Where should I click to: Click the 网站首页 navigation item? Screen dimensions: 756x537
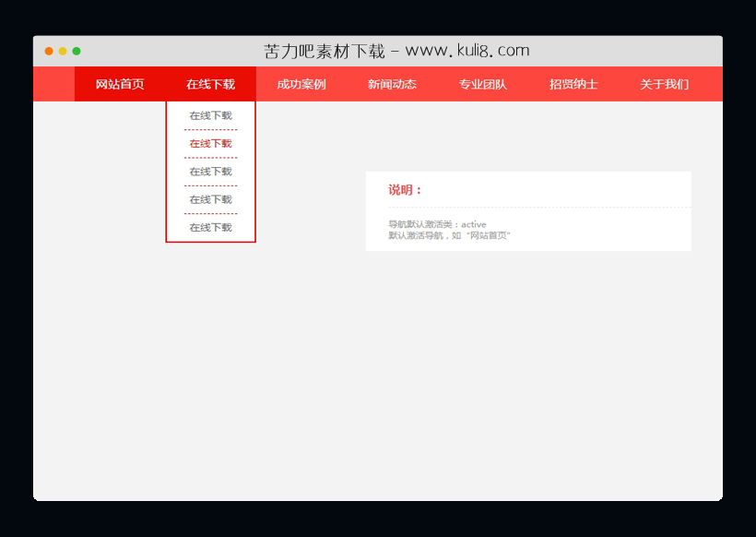(118, 83)
